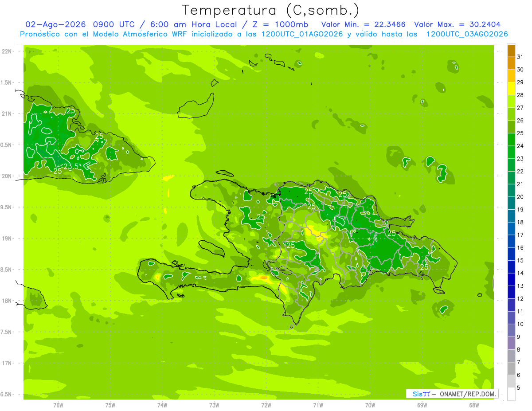Click the "18N" latitude axis label
Image resolution: width=532 pixels, height=411 pixels.
(x=7, y=301)
